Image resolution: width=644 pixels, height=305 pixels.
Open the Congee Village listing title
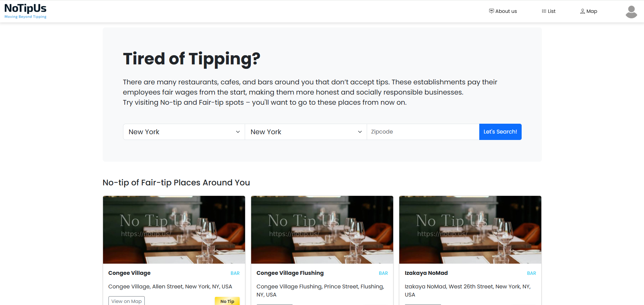[129, 273]
